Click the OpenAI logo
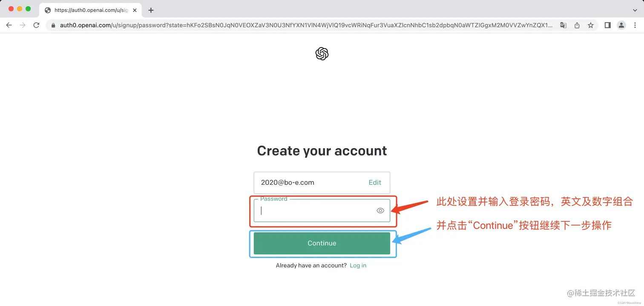The width and height of the screenshot is (644, 306). [322, 54]
